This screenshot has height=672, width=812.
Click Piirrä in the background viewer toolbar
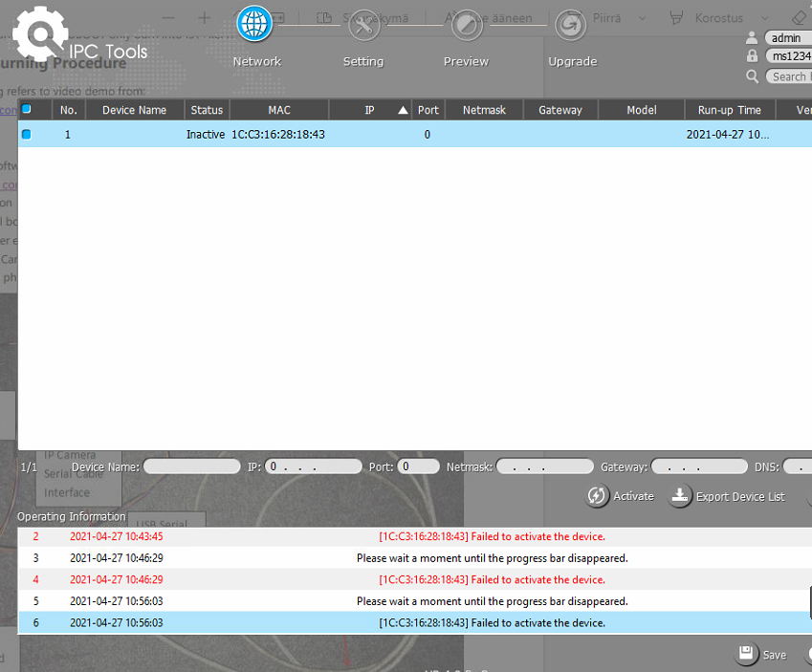(x=606, y=18)
